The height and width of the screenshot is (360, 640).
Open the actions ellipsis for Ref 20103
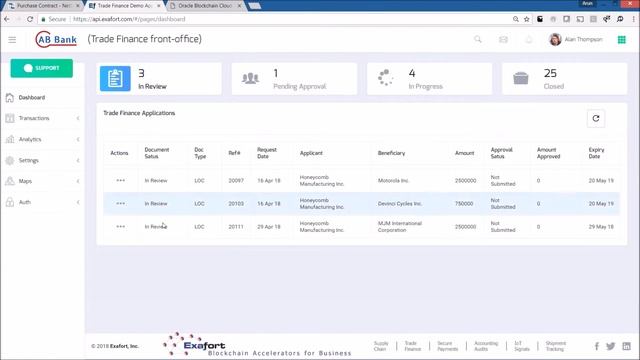pyautogui.click(x=120, y=203)
